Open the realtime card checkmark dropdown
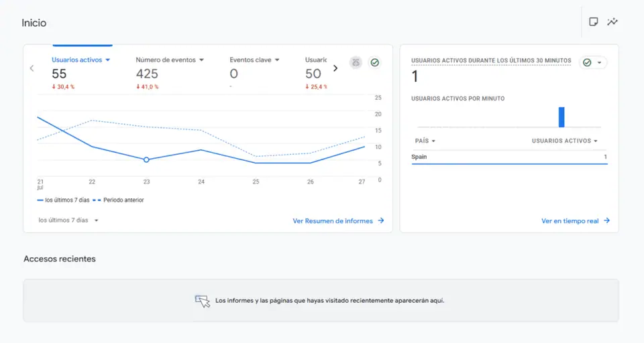644x343 pixels. [x=592, y=62]
